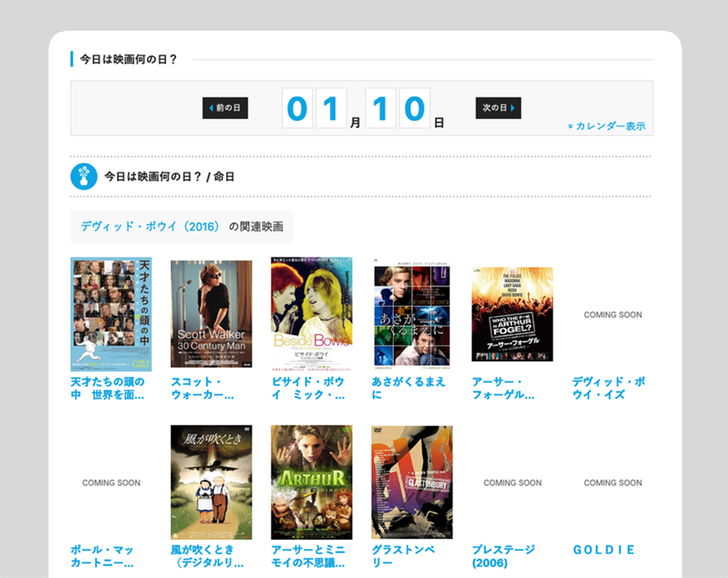The image size is (728, 578).
Task: Open the ビサイド・ボウイ ミック title link
Action: coord(308,388)
